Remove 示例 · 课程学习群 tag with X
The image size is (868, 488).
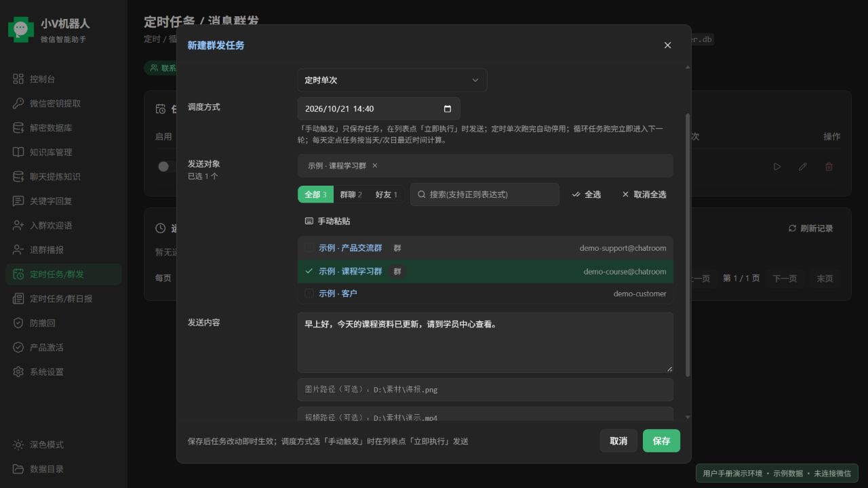374,165
